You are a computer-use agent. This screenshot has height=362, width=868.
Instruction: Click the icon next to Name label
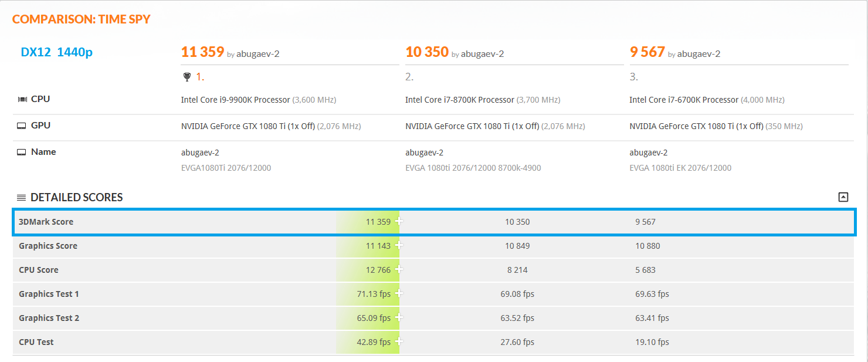[22, 152]
